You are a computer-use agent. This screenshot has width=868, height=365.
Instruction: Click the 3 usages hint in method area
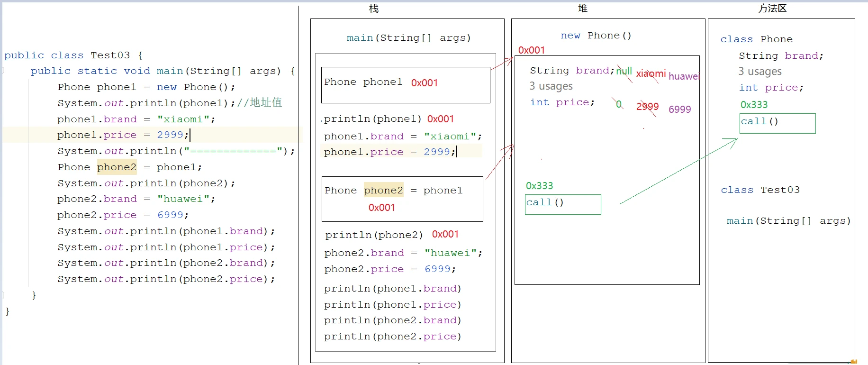759,72
